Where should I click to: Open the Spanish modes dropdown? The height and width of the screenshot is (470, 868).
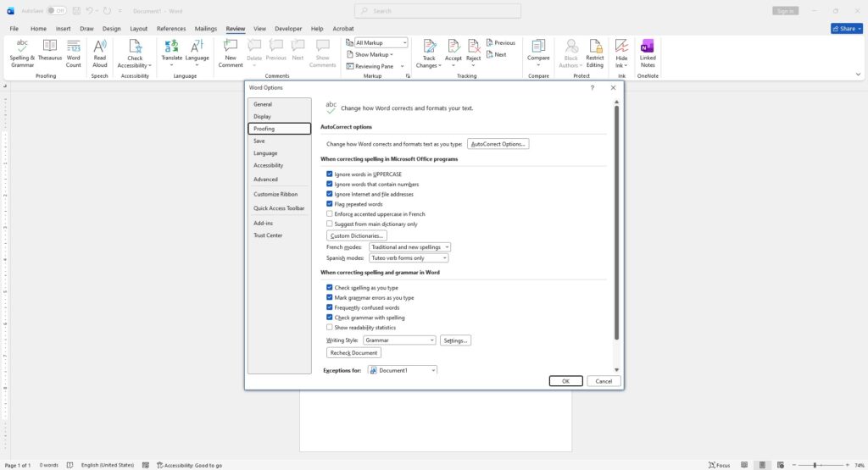click(409, 257)
